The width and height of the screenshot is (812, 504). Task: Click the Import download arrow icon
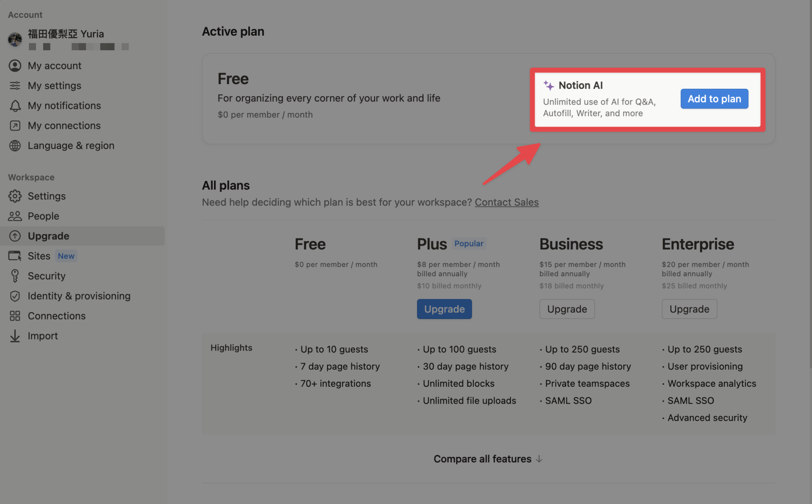15,336
